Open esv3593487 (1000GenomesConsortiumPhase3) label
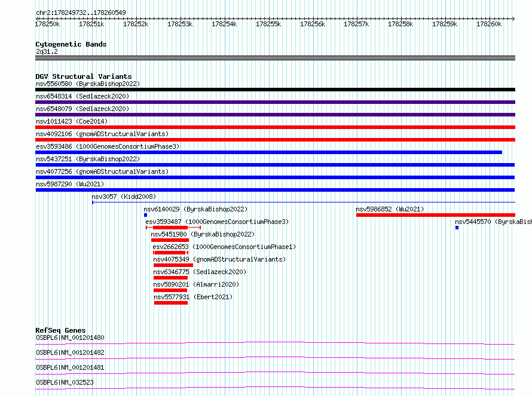The height and width of the screenshot is (396, 532). coord(217,222)
